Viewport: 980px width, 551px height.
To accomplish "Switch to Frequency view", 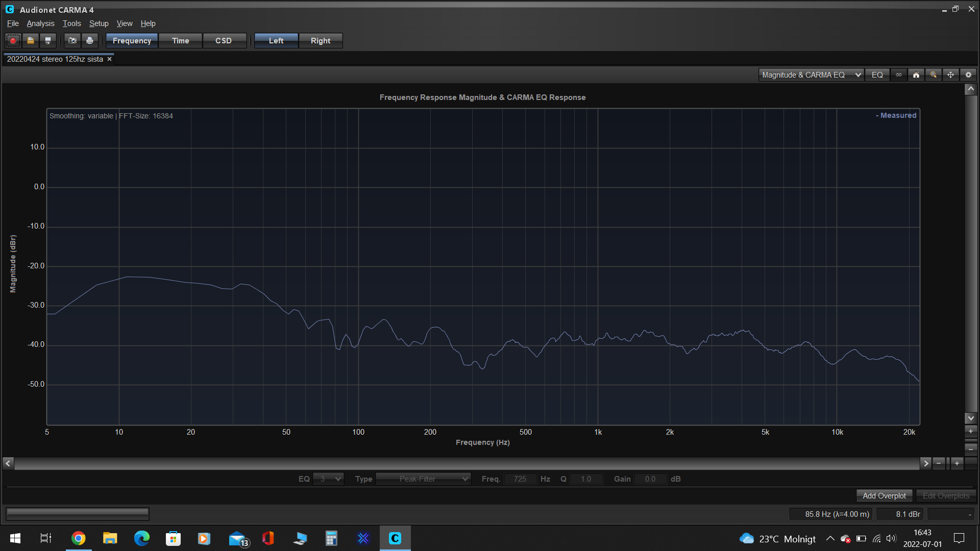I will click(132, 41).
